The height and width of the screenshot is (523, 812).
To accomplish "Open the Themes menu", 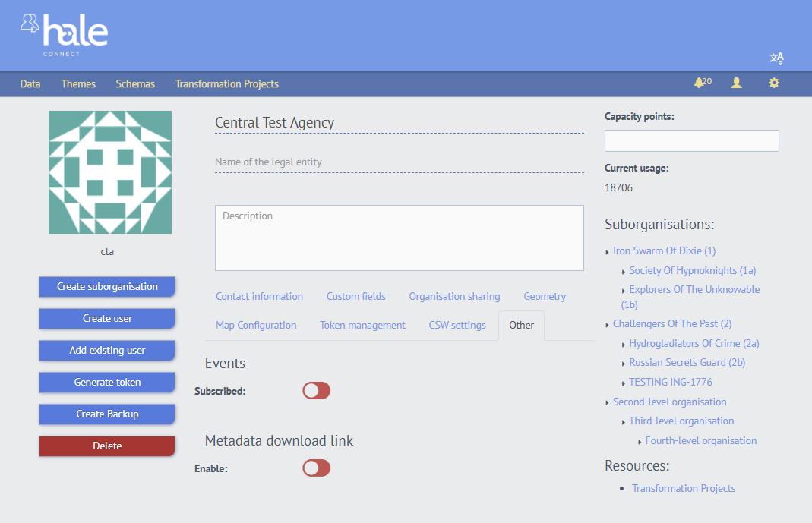I will click(78, 84).
